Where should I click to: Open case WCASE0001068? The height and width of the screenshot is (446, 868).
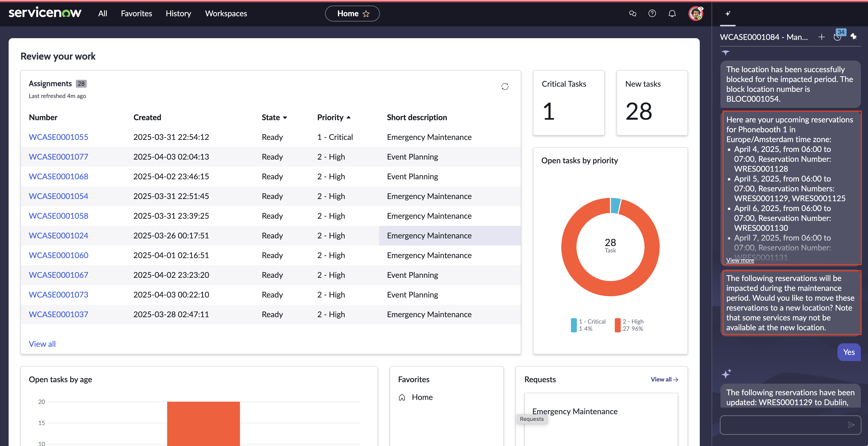58,177
